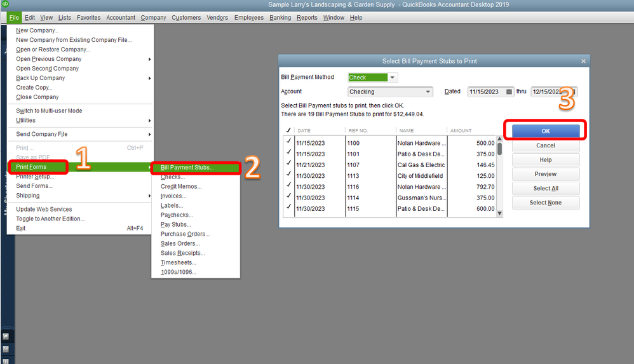The height and width of the screenshot is (364, 634).
Task: Click the Help button in dialog
Action: pos(546,159)
